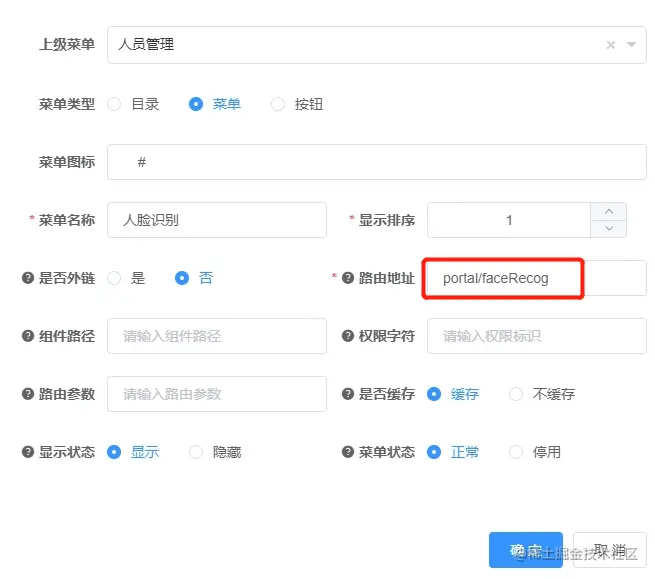This screenshot has width=655, height=579.
Task: Click the help icon beside 路由地址
Action: tap(348, 278)
